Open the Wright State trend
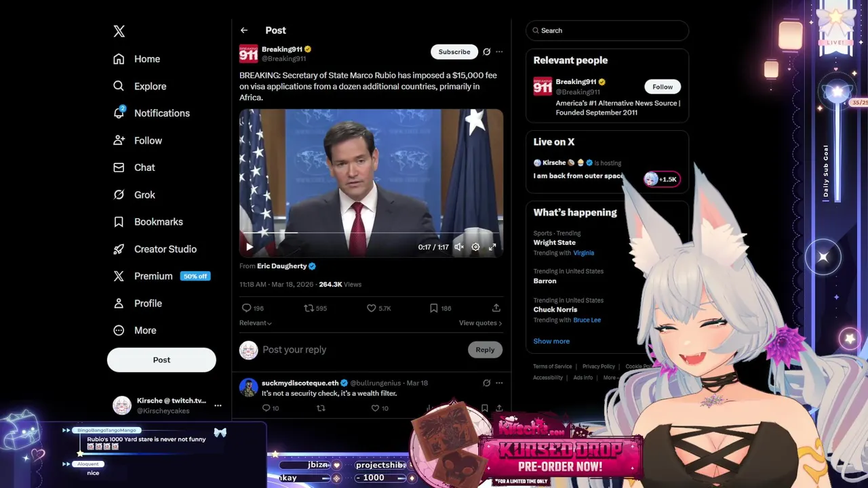The width and height of the screenshot is (868, 488). pos(554,243)
